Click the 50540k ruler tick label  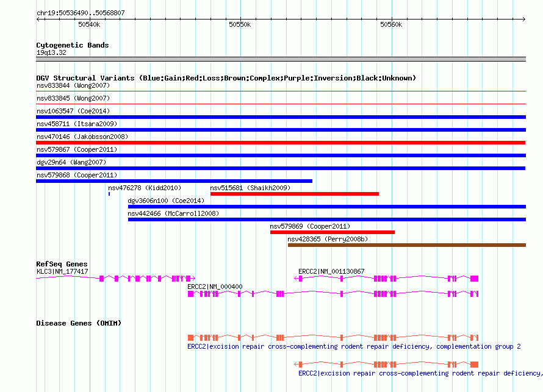(x=89, y=24)
